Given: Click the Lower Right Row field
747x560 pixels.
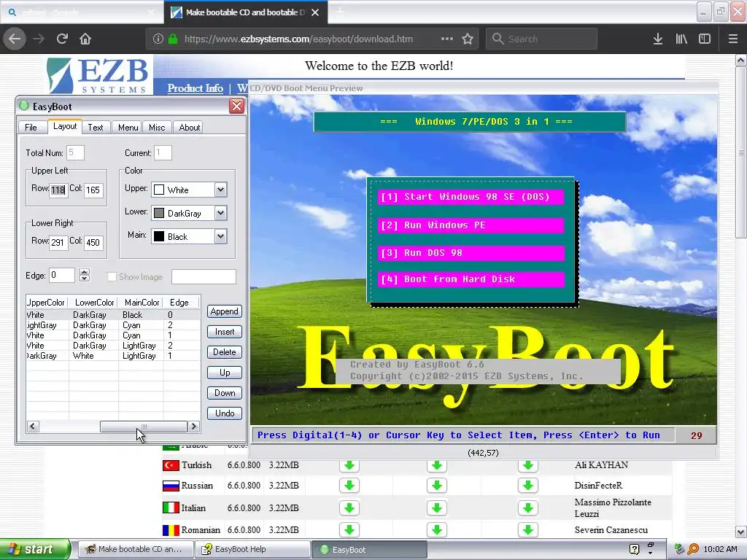Looking at the screenshot, I should click(x=58, y=242).
